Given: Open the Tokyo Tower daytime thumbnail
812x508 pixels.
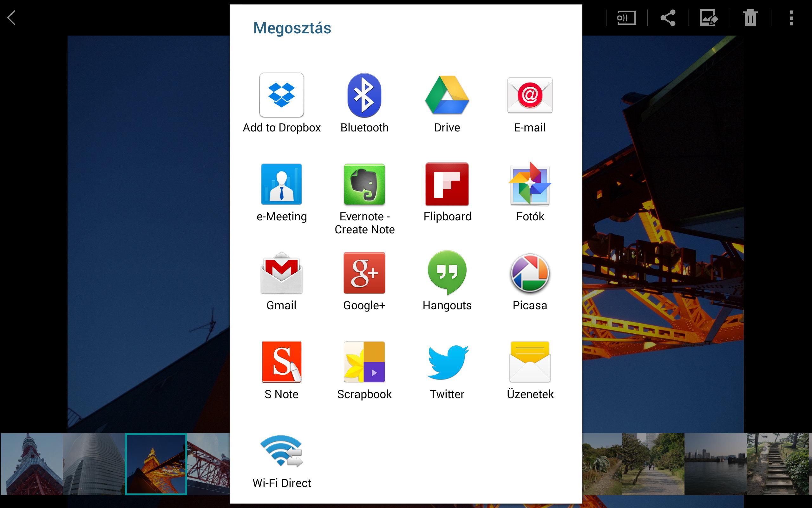Looking at the screenshot, I should (31, 464).
